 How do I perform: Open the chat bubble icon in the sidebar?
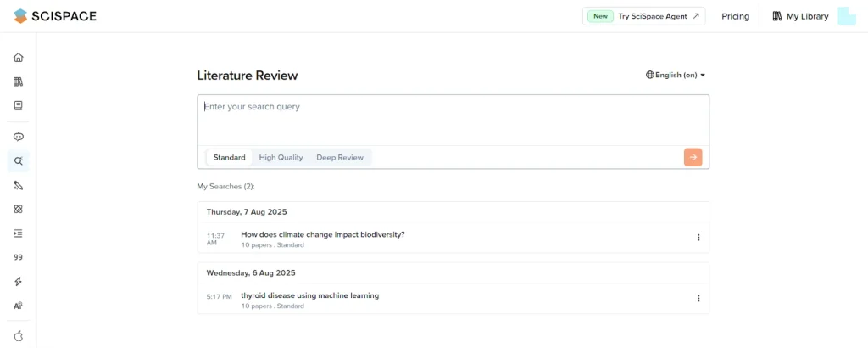[x=19, y=137]
